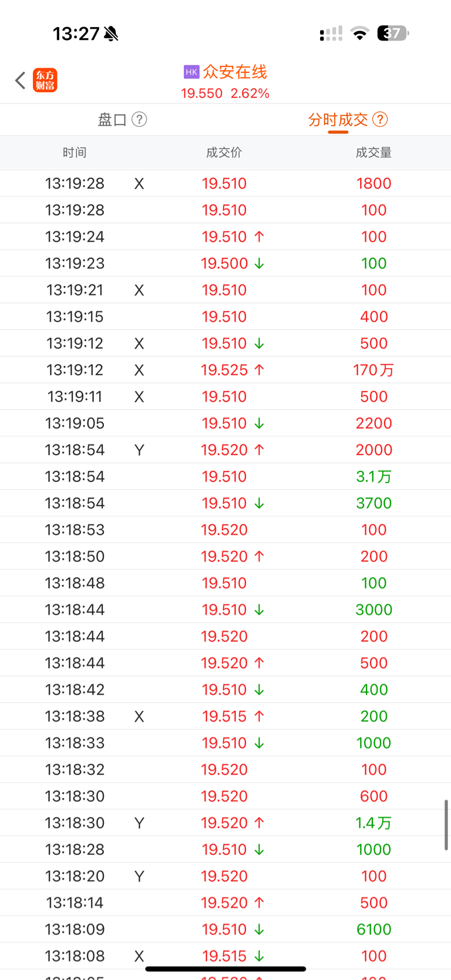The height and width of the screenshot is (980, 451).
Task: Tap the 众安在线 stock title
Action: (235, 72)
